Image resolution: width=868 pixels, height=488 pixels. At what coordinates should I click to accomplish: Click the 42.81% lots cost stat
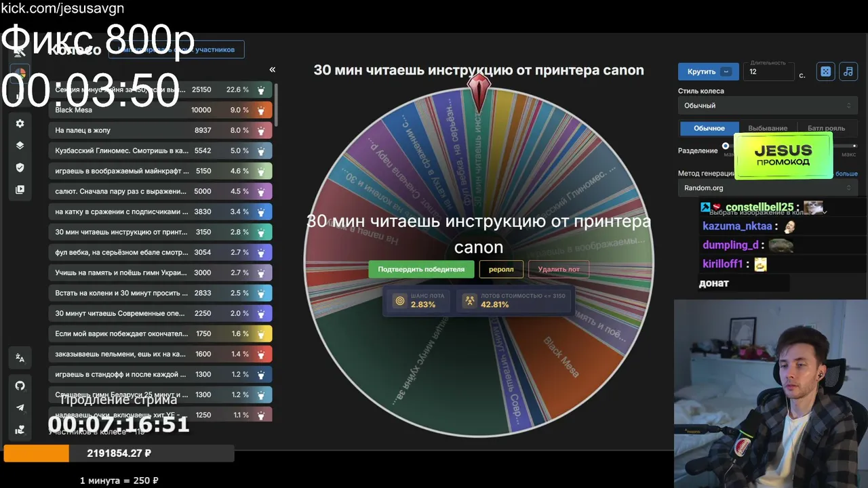pos(513,301)
